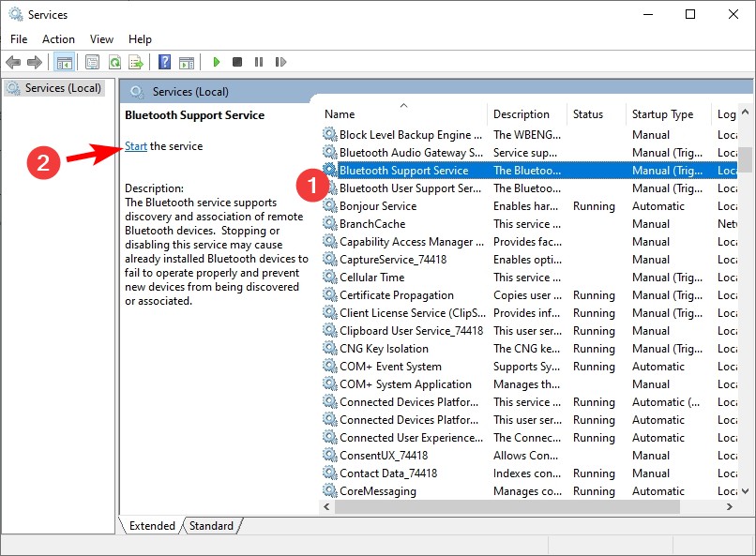The image size is (756, 556).
Task: Toggle Show/Hide Action Pane toolbar icon
Action: (187, 63)
